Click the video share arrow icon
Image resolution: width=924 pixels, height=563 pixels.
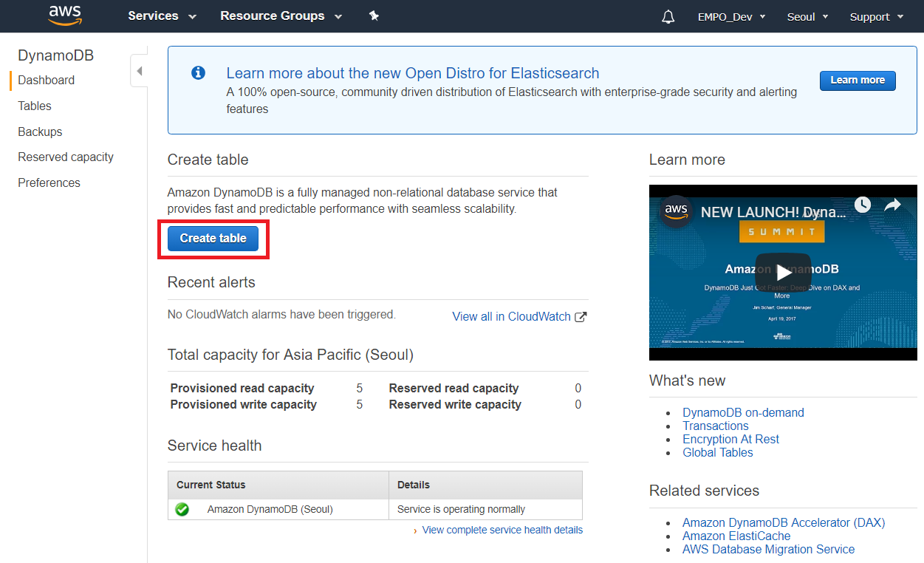pos(892,205)
